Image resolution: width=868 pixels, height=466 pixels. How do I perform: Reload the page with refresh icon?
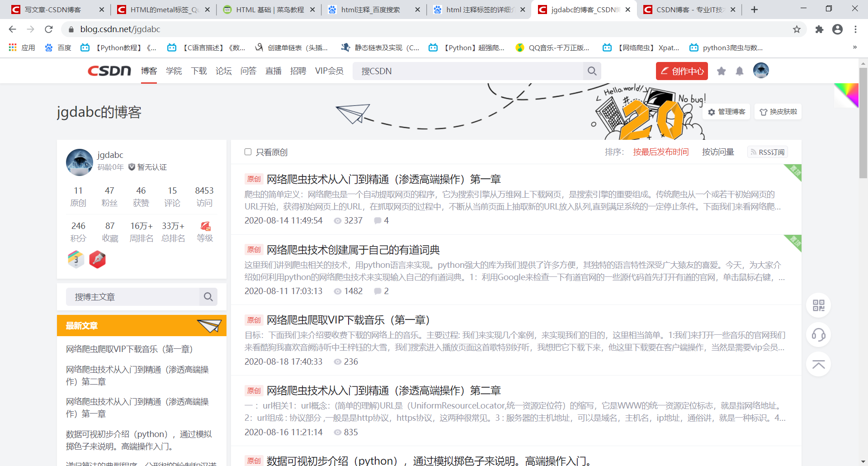coord(49,29)
